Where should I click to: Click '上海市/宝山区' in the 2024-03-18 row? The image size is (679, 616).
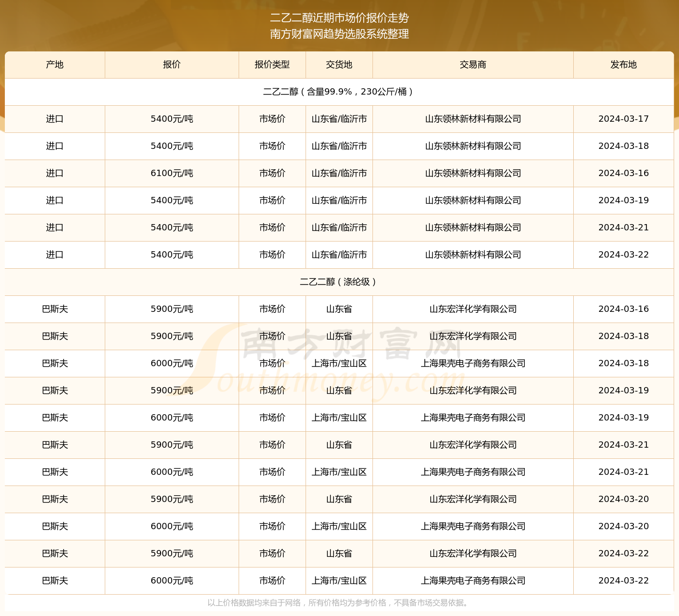[339, 363]
